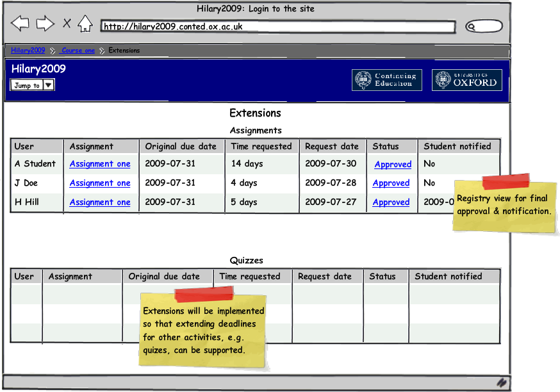Image resolution: width=560 pixels, height=392 pixels.
Task: Open Assignment one link for H Hill
Action: click(100, 202)
